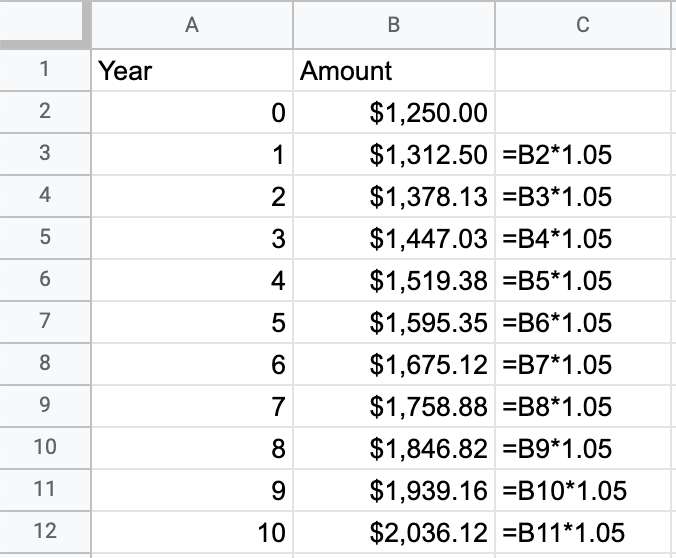This screenshot has width=676, height=558.
Task: Select row 8 header
Action: (x=45, y=364)
